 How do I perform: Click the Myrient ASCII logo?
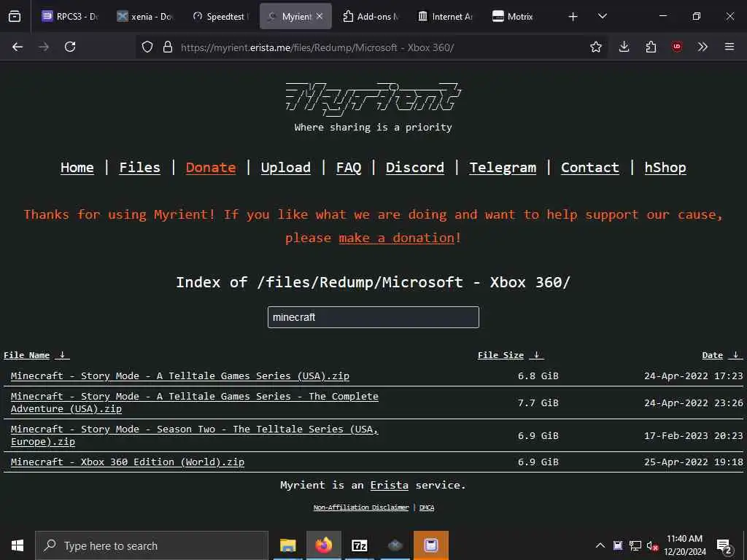pyautogui.click(x=373, y=98)
